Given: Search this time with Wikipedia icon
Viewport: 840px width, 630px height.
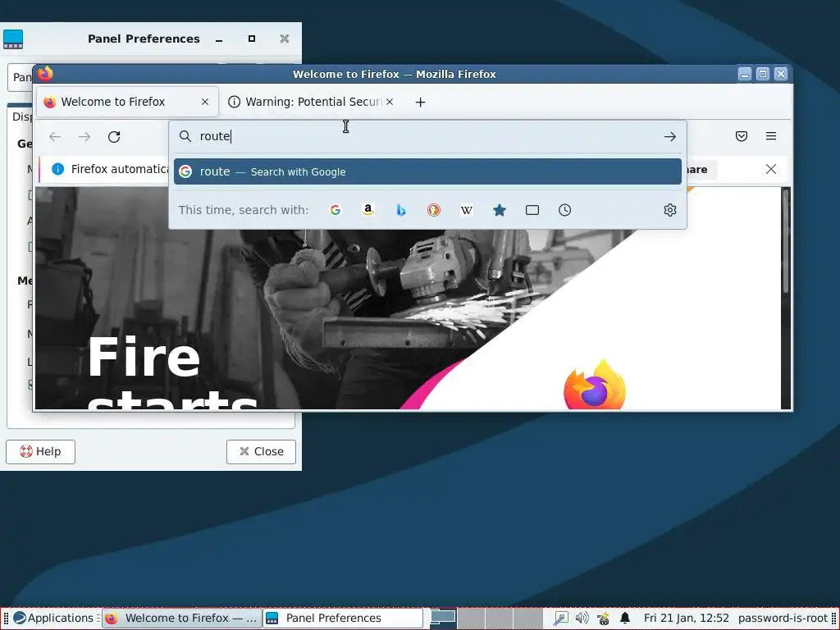Looking at the screenshot, I should click(467, 210).
